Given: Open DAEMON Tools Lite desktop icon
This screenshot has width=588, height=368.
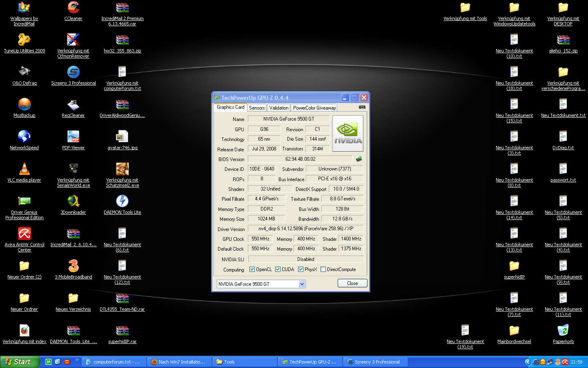Looking at the screenshot, I should (122, 205).
